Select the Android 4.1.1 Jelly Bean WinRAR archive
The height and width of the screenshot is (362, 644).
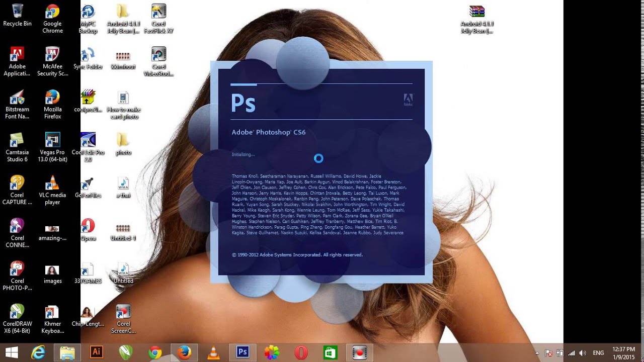click(476, 19)
